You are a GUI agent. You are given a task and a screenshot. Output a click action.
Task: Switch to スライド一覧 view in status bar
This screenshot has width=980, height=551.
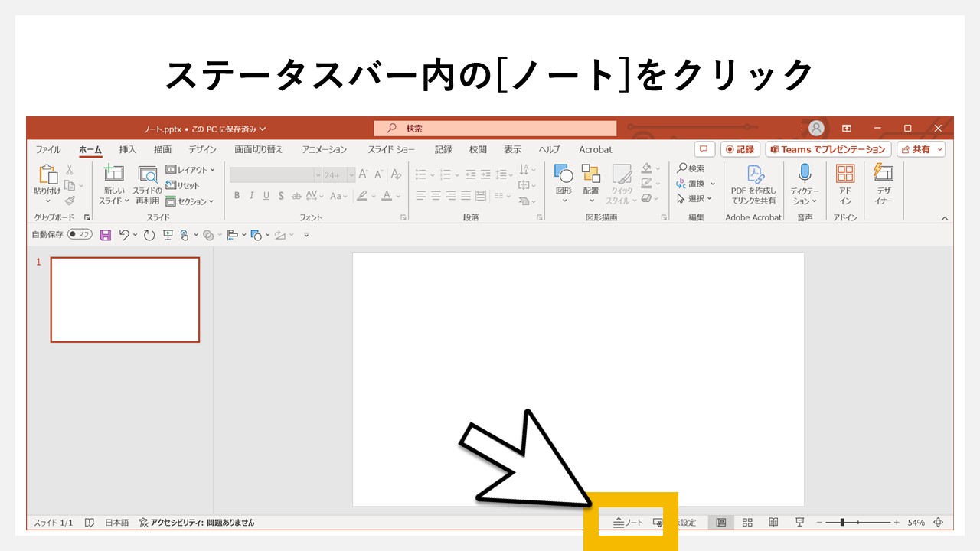[x=747, y=522]
